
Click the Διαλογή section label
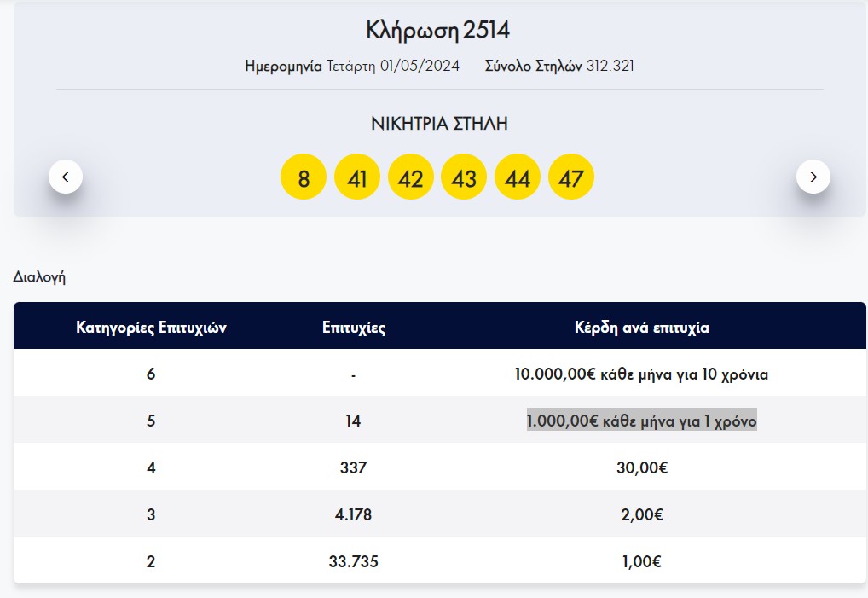click(x=39, y=276)
